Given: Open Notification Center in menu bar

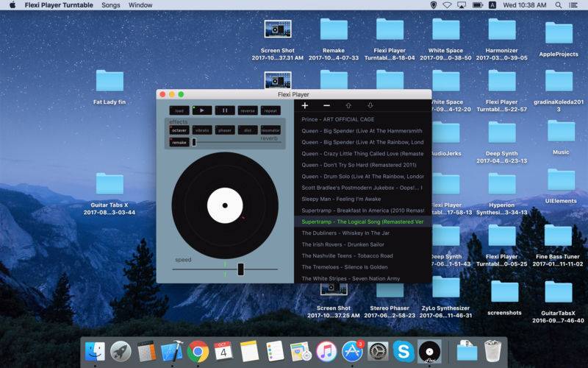Looking at the screenshot, I should [573, 5].
